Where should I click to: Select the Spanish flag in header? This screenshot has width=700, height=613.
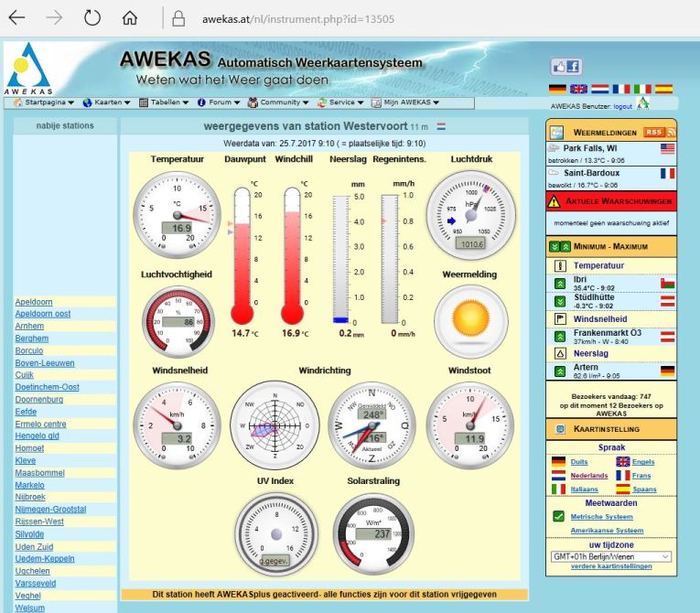pos(663,89)
